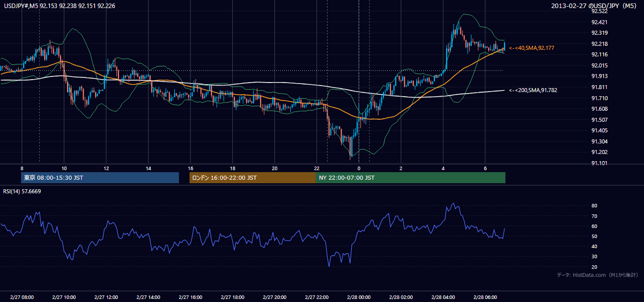Click the 92.116 price axis label
This screenshot has height=302, width=644.
pyautogui.click(x=600, y=54)
